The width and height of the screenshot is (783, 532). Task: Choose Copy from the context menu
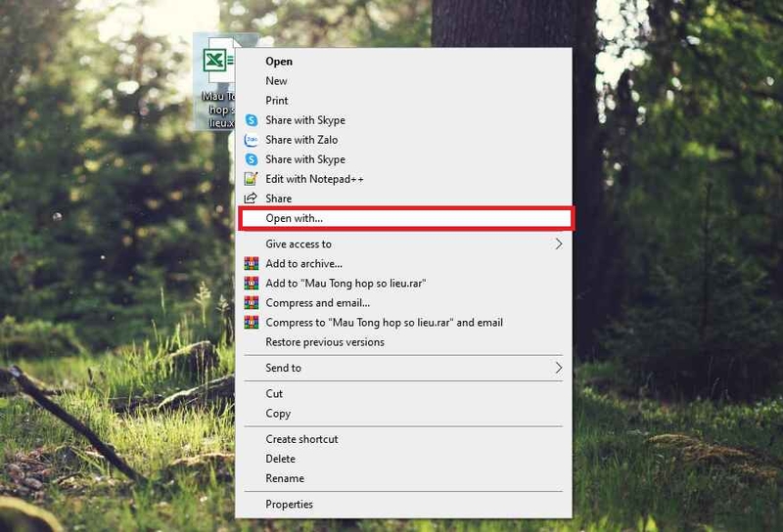[404, 414]
